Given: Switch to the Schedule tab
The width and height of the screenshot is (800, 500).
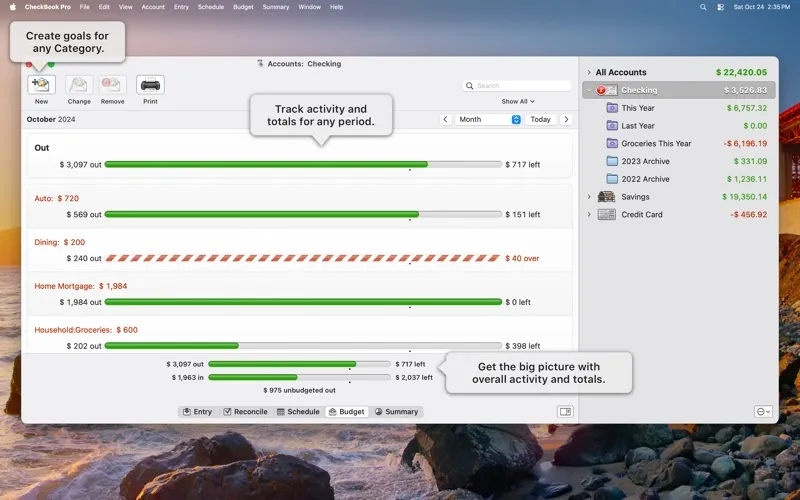Looking at the screenshot, I should (x=298, y=412).
